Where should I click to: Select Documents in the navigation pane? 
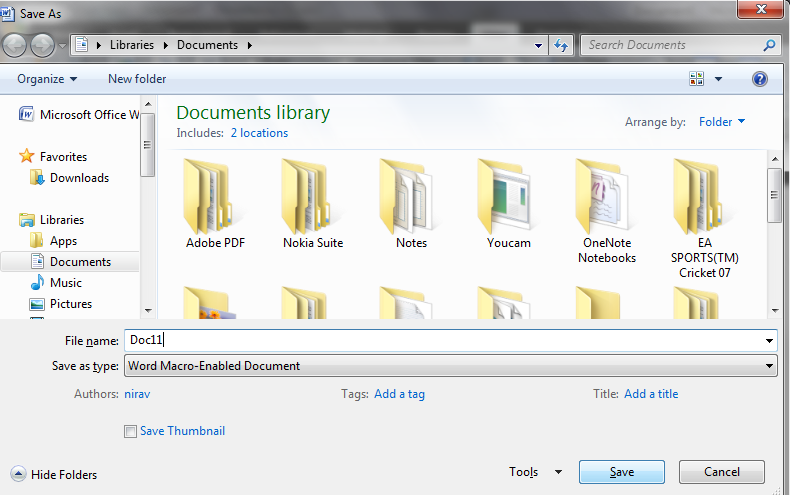70,262
